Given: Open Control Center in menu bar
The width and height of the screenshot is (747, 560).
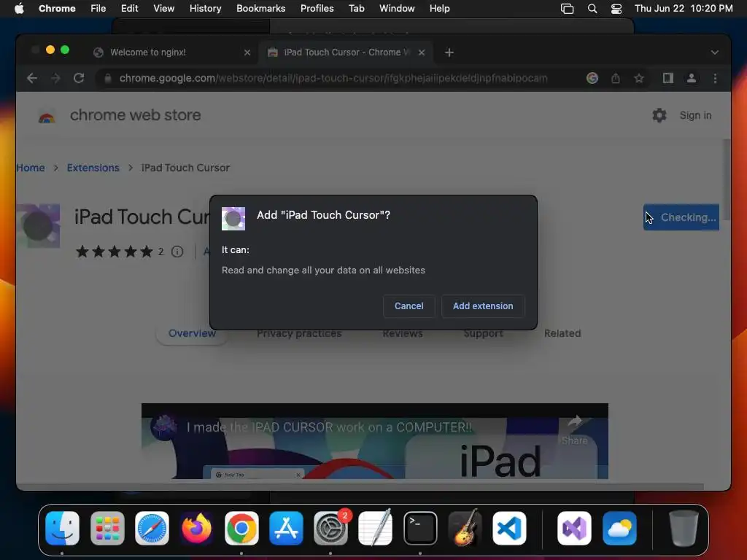Looking at the screenshot, I should pyautogui.click(x=616, y=9).
